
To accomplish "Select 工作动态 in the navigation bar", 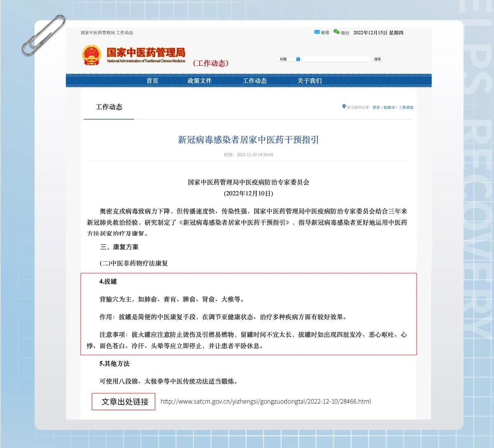I will click(254, 81).
